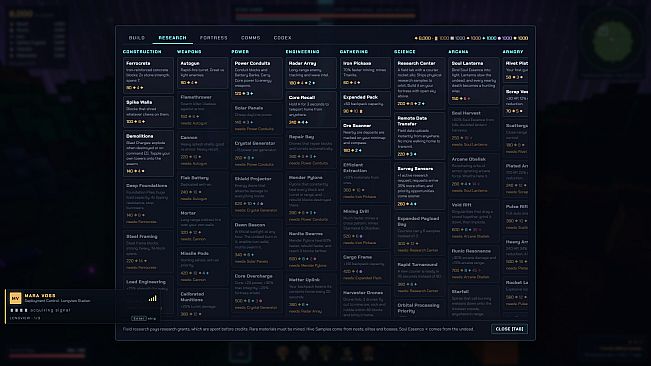Select the Expanded Payload Bay card
The image size is (651, 366).
coord(419,234)
